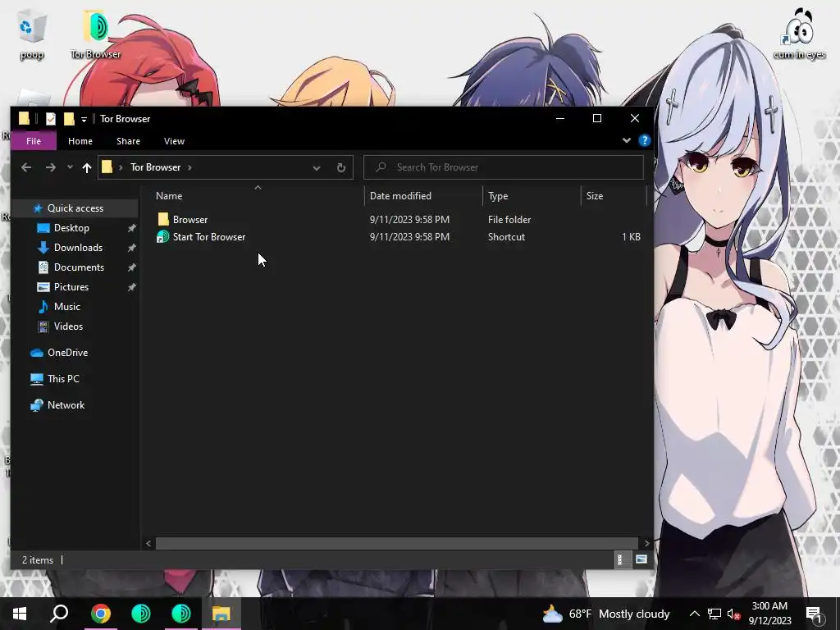Open second Tor Browser taskbar icon
The image size is (840, 630).
pyautogui.click(x=181, y=614)
